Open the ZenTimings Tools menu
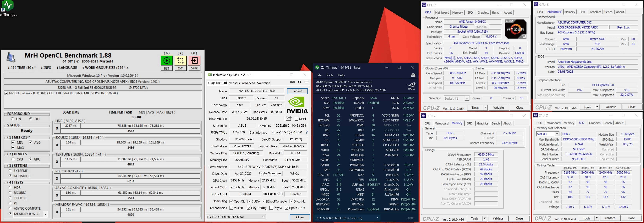Viewport: 644px width, 223px height. [329, 75]
